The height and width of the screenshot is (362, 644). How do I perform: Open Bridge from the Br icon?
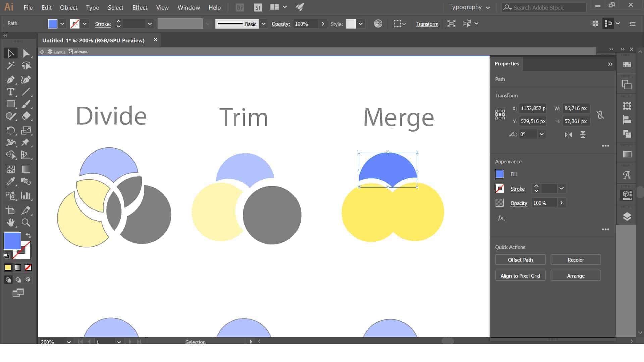(240, 7)
